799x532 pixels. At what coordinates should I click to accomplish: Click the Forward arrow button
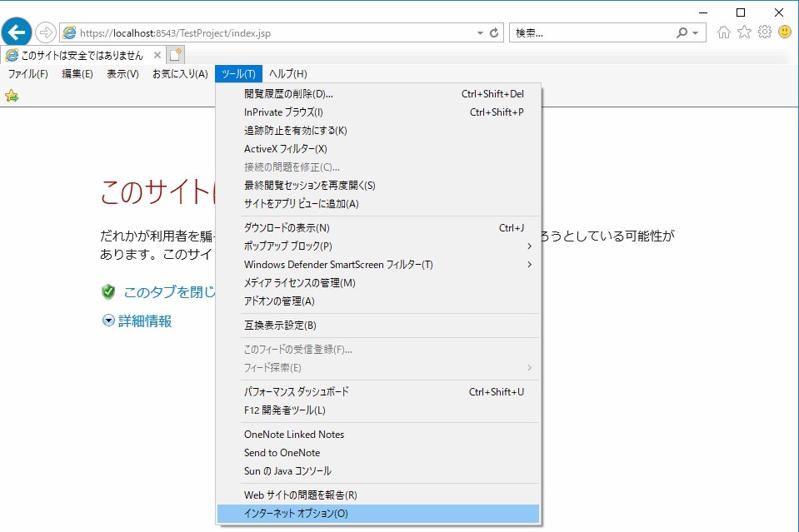[46, 33]
